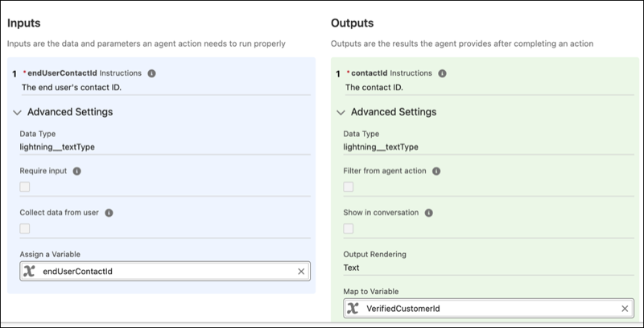The image size is (644, 328).
Task: Click the contactId output label
Action: click(369, 73)
